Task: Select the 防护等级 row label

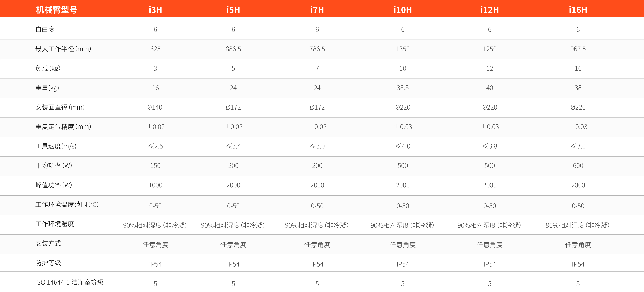Action: coord(48,263)
